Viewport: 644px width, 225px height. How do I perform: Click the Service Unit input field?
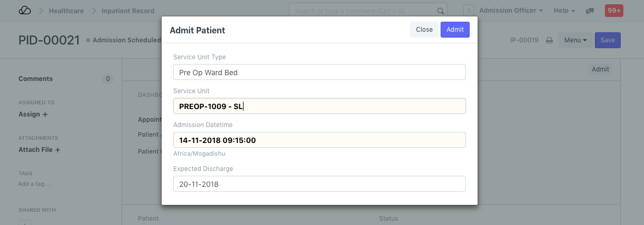coord(319,106)
